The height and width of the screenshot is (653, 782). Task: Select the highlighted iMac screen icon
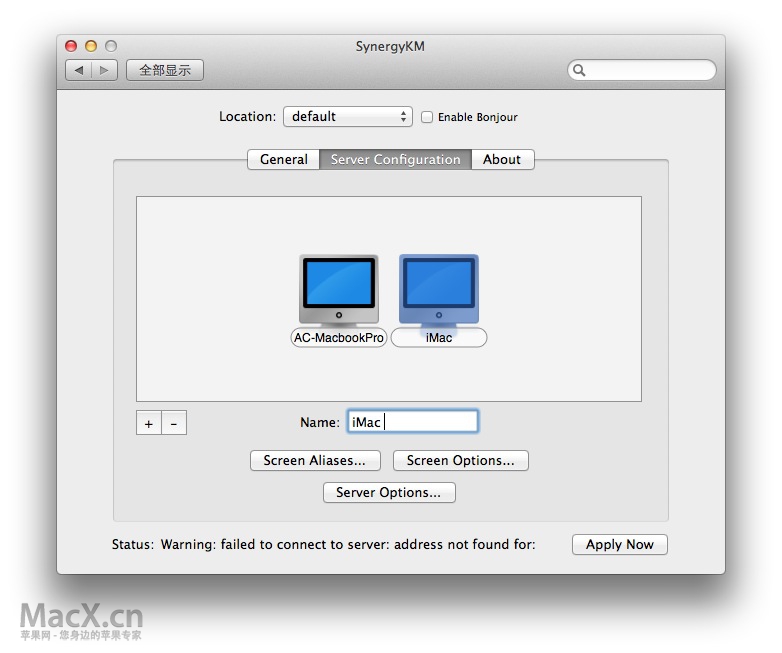point(439,289)
